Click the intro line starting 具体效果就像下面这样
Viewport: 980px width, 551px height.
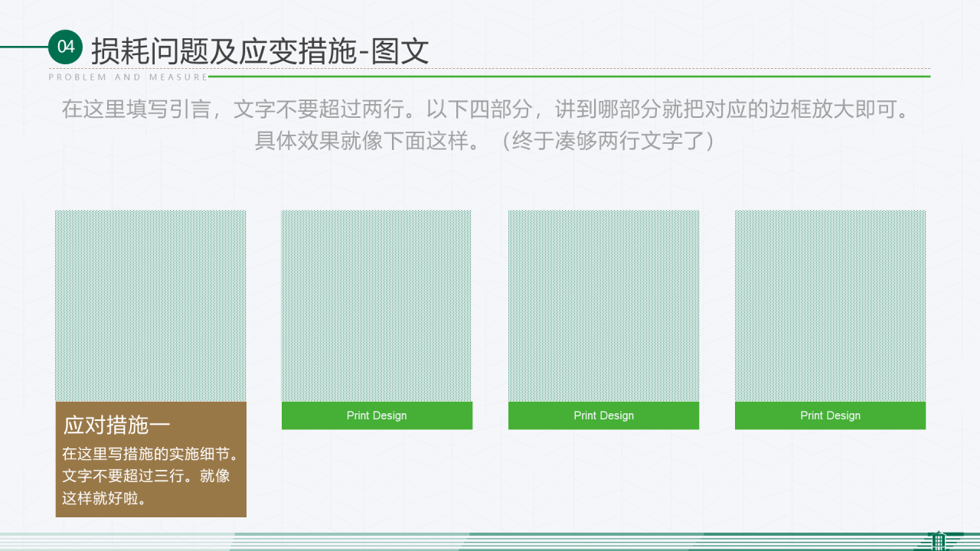(485, 141)
